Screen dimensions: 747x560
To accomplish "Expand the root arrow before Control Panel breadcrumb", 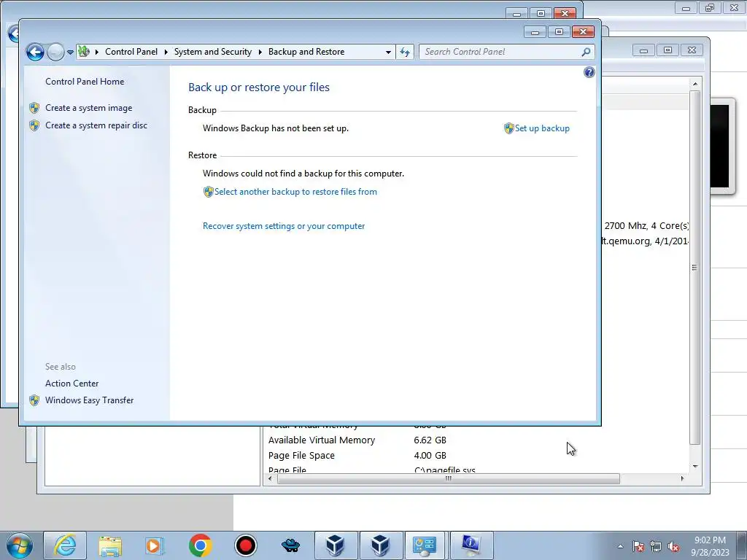I will coord(97,52).
